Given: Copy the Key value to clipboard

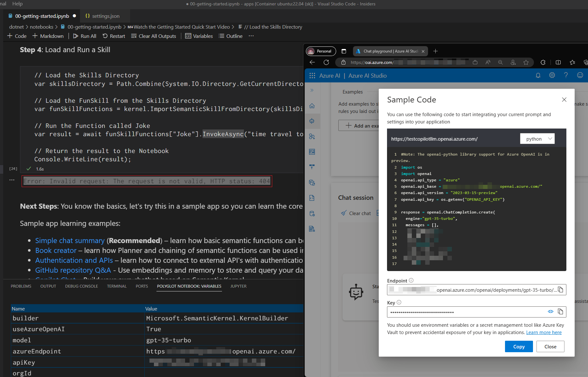Looking at the screenshot, I should [x=561, y=312].
